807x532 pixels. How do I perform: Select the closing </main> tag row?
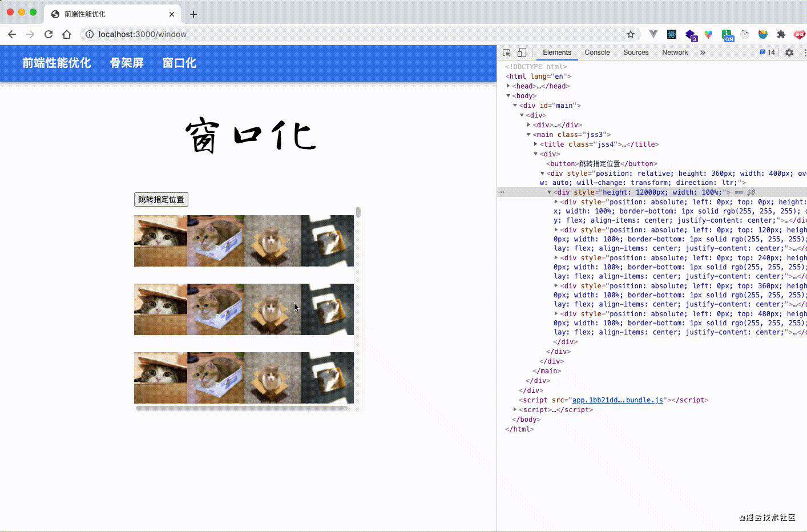[x=547, y=371]
